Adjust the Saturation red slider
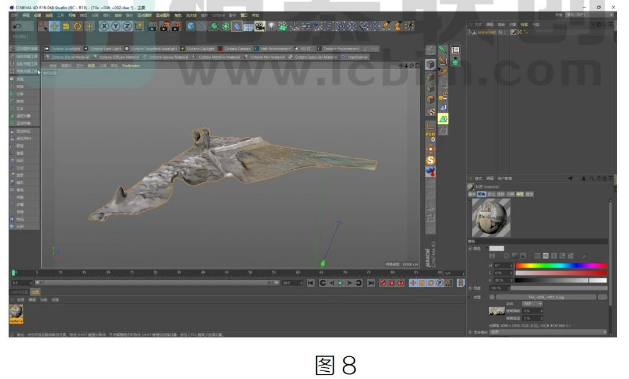The height and width of the screenshot is (379, 629). coord(561,273)
